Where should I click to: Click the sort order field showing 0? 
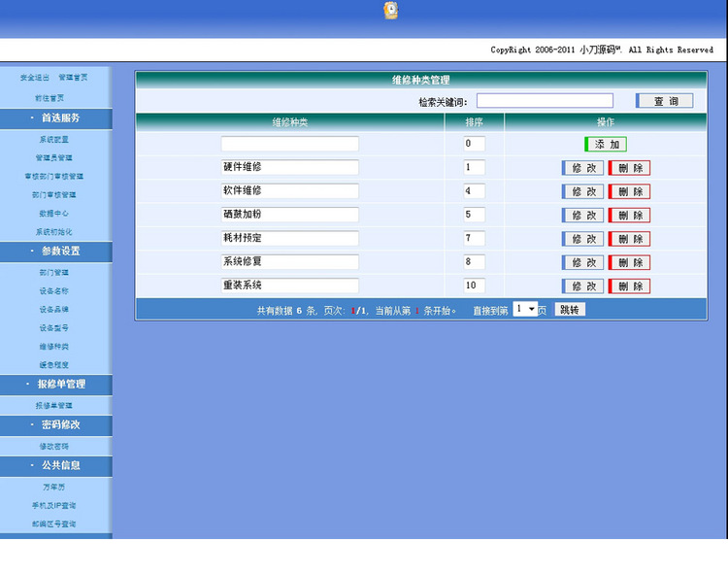click(x=474, y=144)
